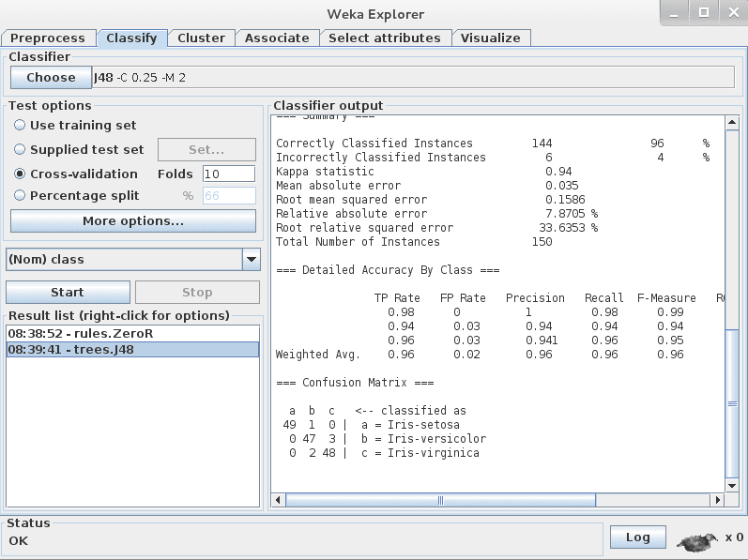The height and width of the screenshot is (560, 748).
Task: Click the Root relative squared error line
Action: click(437, 227)
